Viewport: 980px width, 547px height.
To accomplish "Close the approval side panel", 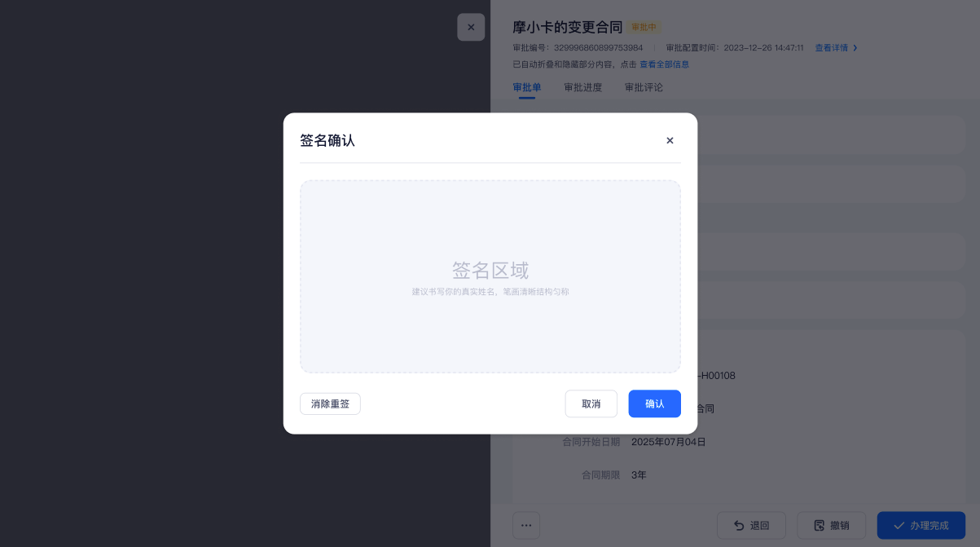I will coord(471,27).
